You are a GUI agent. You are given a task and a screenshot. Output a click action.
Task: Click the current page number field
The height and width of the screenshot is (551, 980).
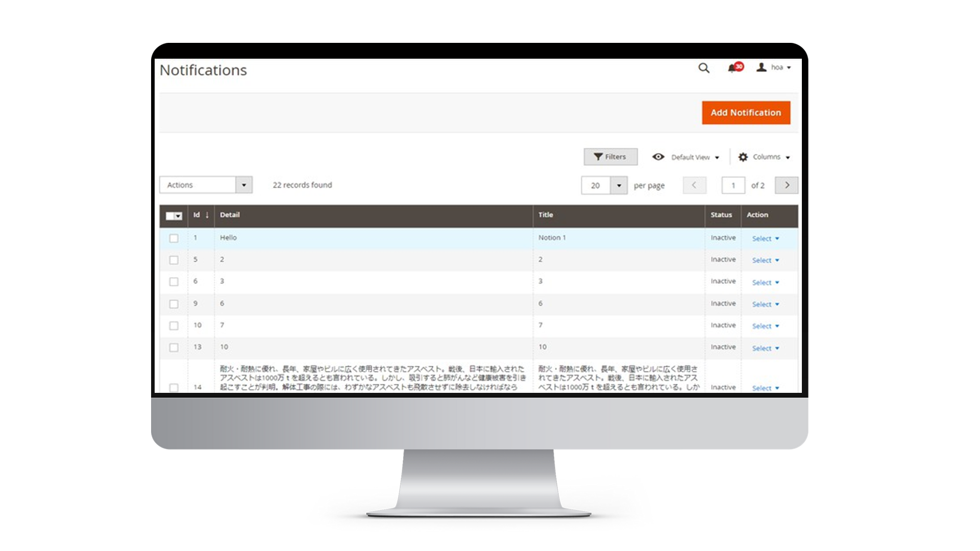click(733, 185)
